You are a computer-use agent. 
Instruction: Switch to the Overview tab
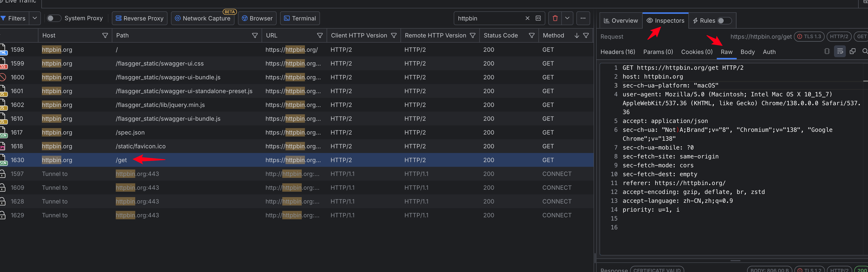pos(621,21)
